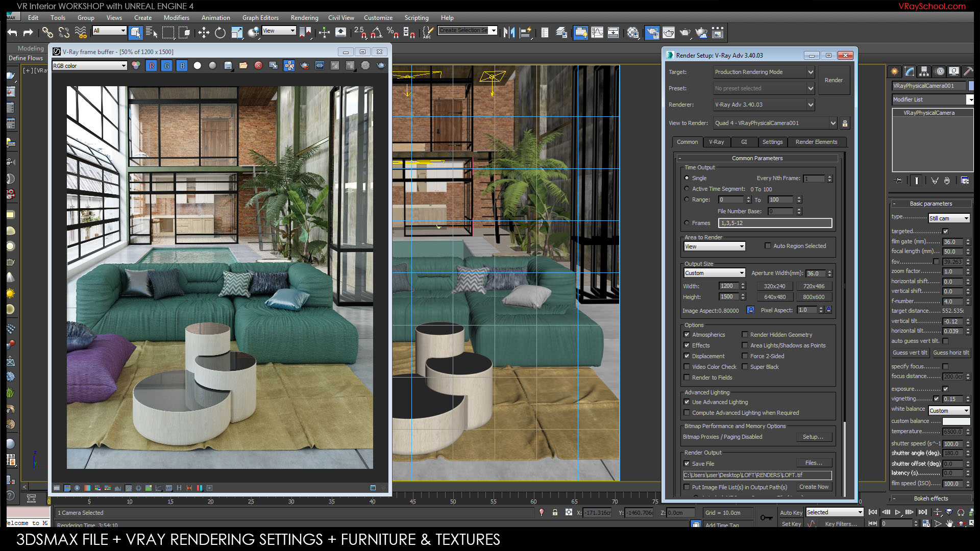
Task: Select Single radio button for Time Output
Action: (x=687, y=177)
